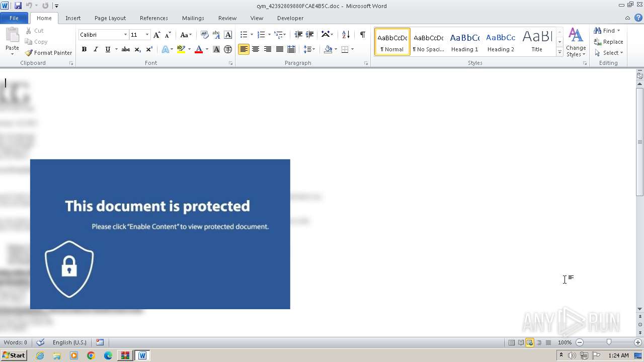Apply the No Spacing style
The image size is (644, 362).
click(428, 42)
